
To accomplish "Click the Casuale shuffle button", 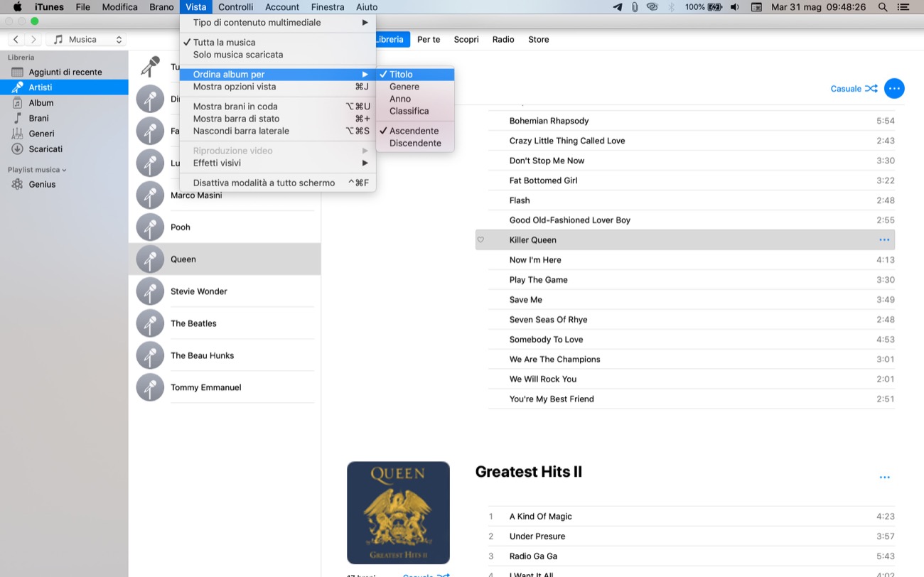I will point(854,89).
